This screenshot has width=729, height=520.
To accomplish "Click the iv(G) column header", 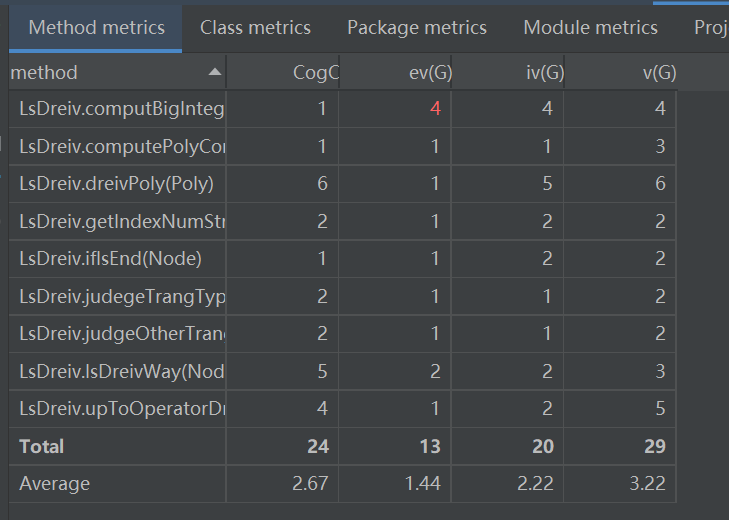I will 541,73.
